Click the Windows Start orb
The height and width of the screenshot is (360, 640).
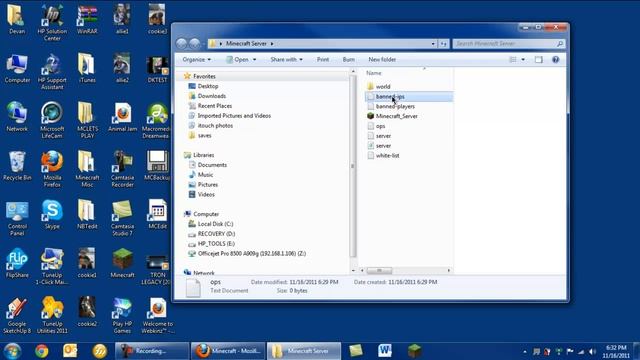click(12, 351)
